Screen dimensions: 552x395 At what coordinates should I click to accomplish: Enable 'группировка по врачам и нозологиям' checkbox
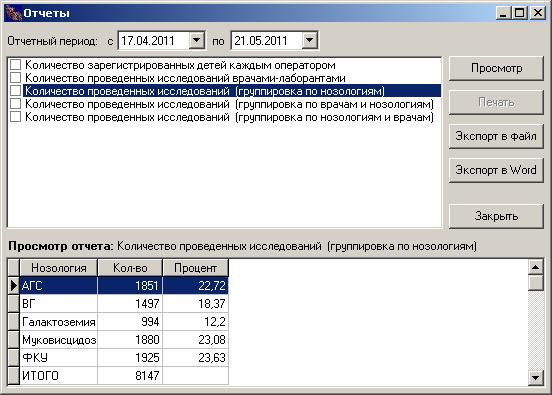[15, 104]
